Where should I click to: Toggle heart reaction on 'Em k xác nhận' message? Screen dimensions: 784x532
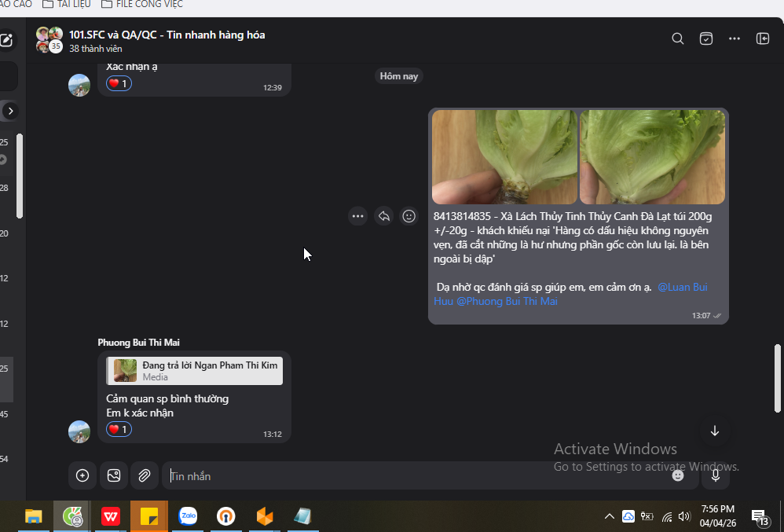[x=119, y=429]
